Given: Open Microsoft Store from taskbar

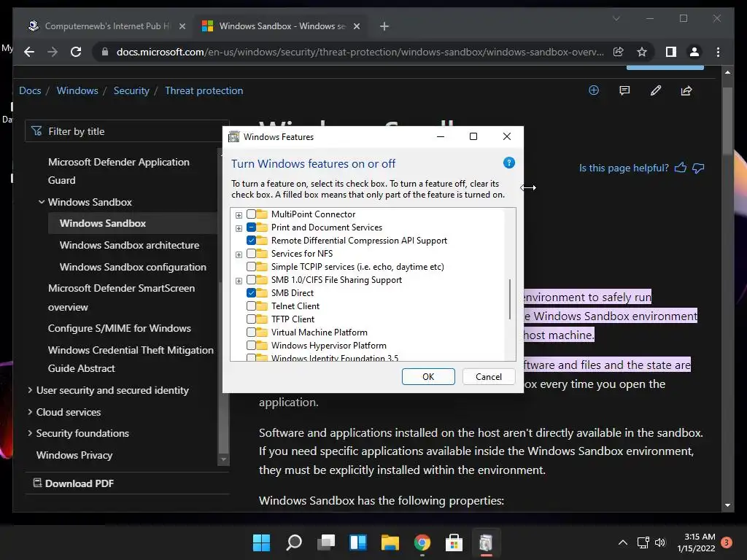Looking at the screenshot, I should click(x=454, y=542).
